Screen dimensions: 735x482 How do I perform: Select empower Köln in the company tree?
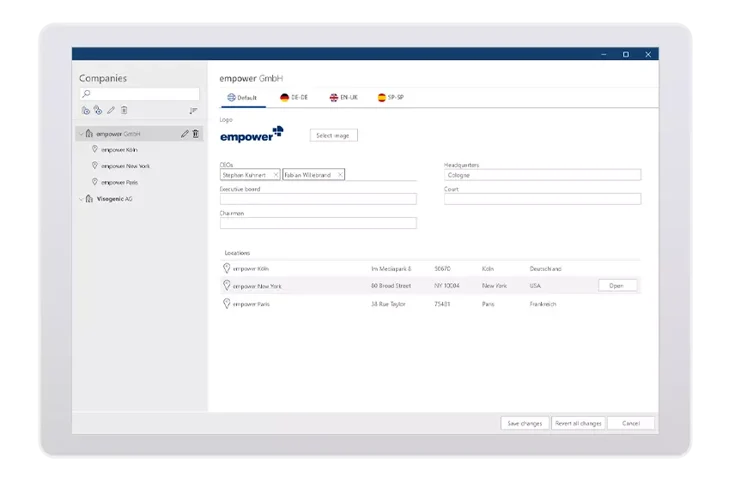[x=119, y=149]
